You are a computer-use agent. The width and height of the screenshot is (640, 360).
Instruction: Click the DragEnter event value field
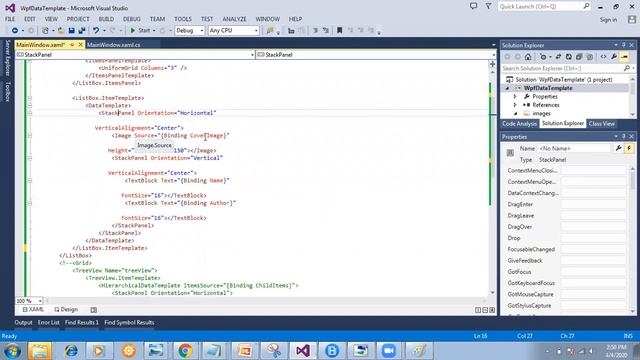tap(593, 204)
